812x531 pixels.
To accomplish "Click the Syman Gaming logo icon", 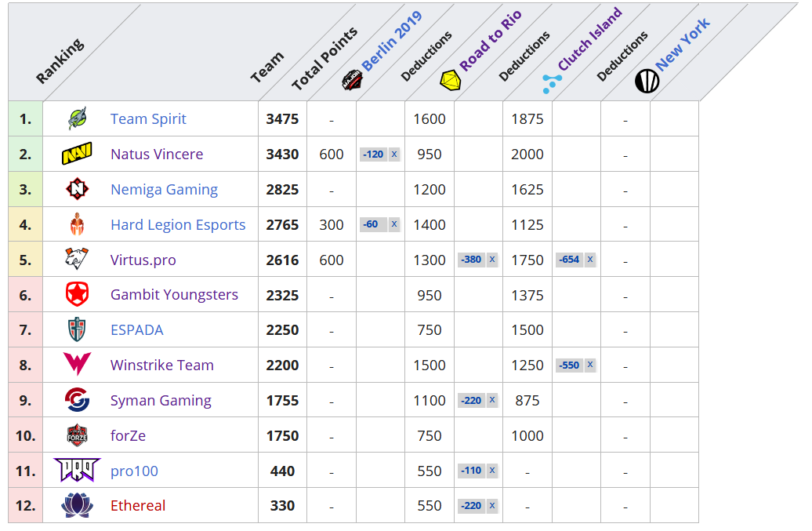I will [x=77, y=400].
